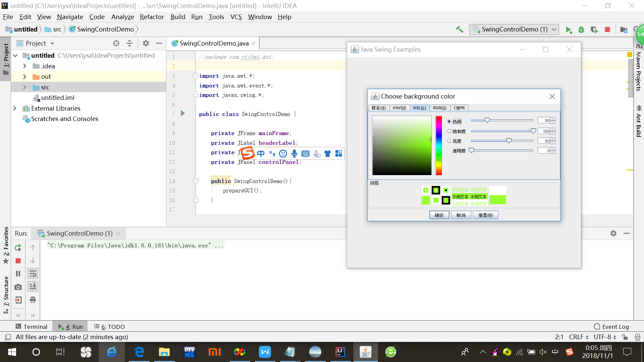Click the Debug bug icon in toolbar
This screenshot has width=644, height=362.
[x=581, y=30]
